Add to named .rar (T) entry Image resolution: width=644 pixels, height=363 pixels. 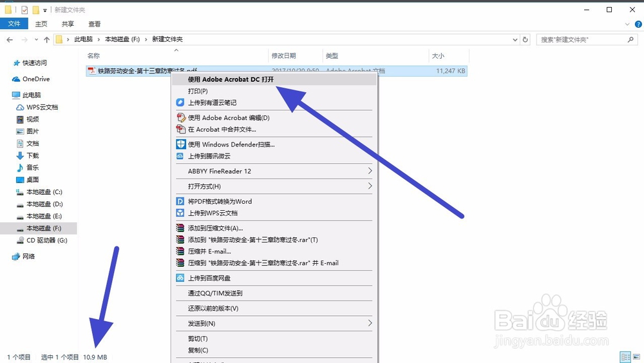pyautogui.click(x=252, y=240)
